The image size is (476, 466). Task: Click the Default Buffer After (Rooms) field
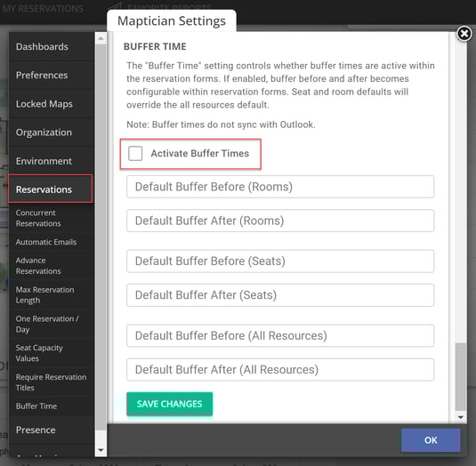[x=280, y=221]
